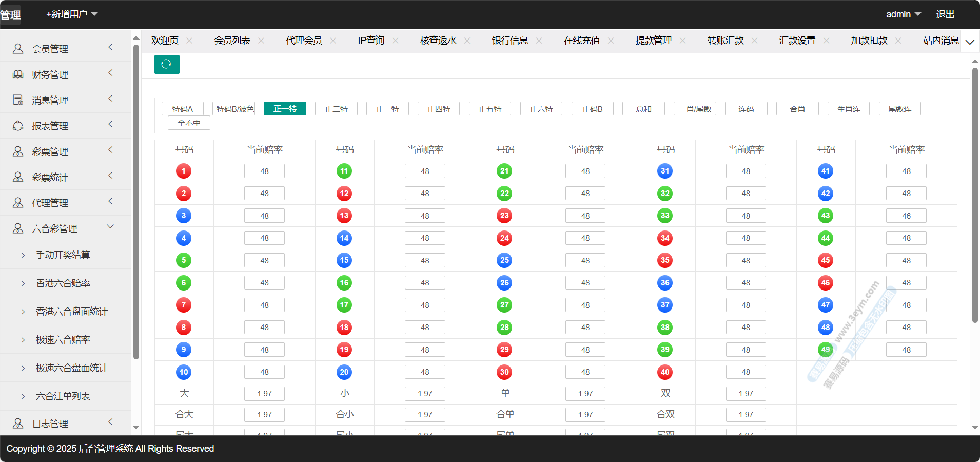The height and width of the screenshot is (462, 980).
Task: Click the odds input field for number 43
Action: pos(906,216)
